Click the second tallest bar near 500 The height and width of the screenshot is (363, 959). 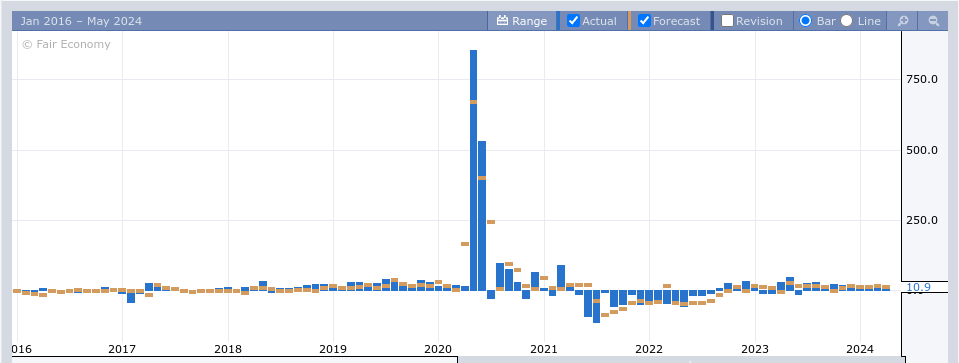482,216
